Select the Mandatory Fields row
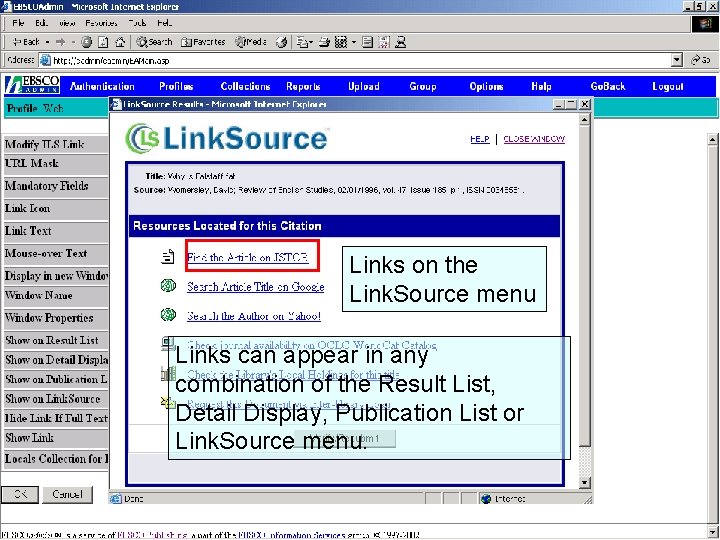720x540 pixels. [x=56, y=186]
